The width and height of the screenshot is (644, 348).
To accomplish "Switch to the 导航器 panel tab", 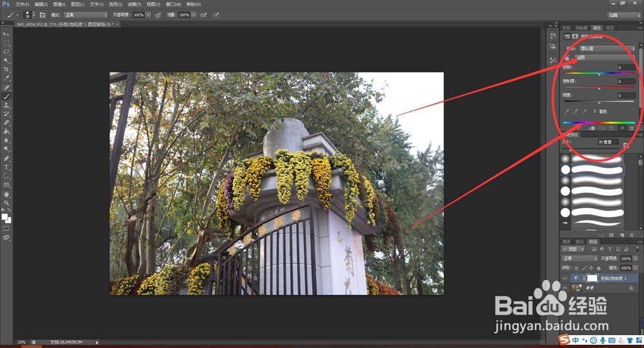I will [581, 28].
